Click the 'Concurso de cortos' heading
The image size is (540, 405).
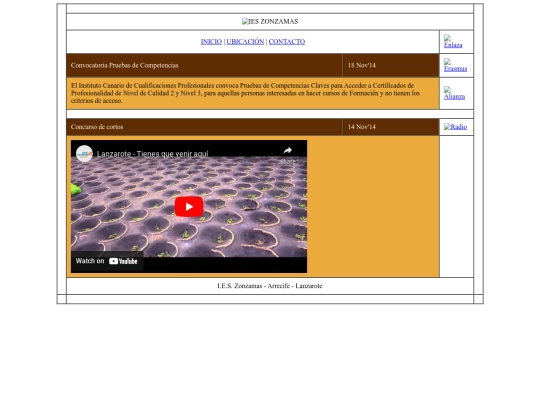97,127
